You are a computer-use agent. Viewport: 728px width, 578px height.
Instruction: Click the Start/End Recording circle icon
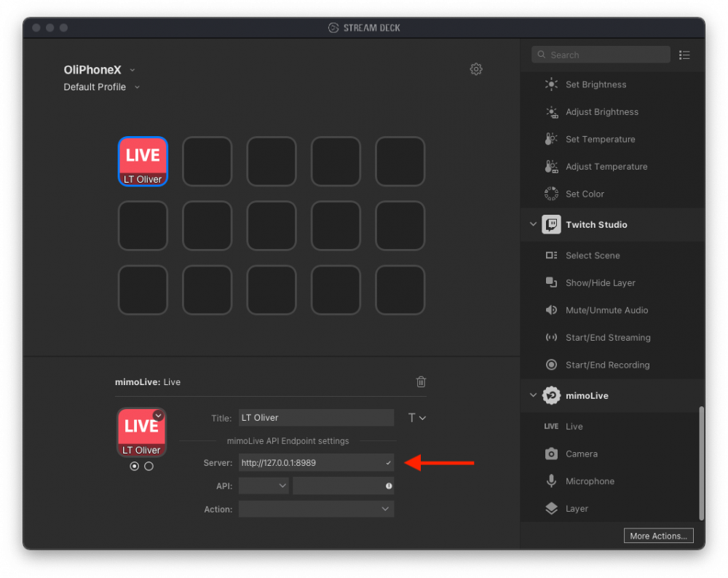[551, 365]
